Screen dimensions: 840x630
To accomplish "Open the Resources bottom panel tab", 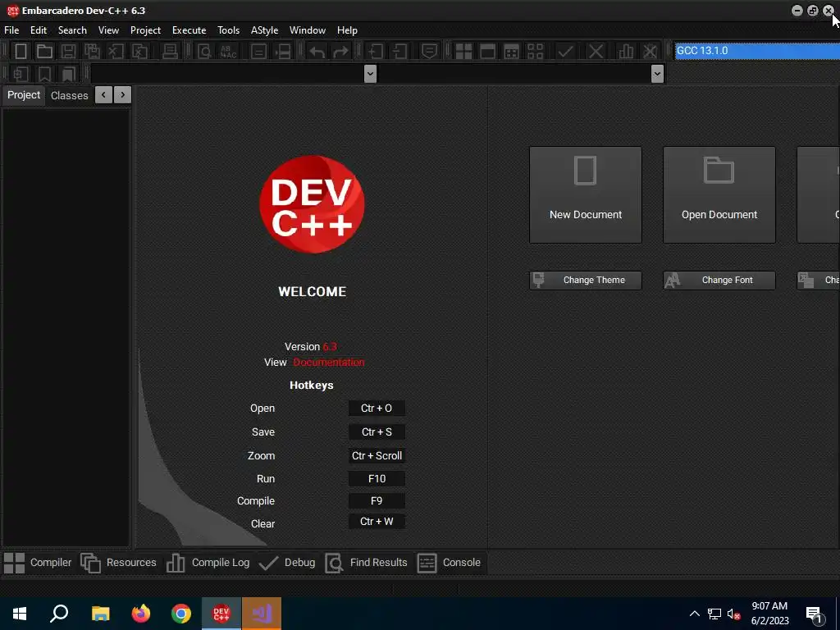I will (x=118, y=563).
